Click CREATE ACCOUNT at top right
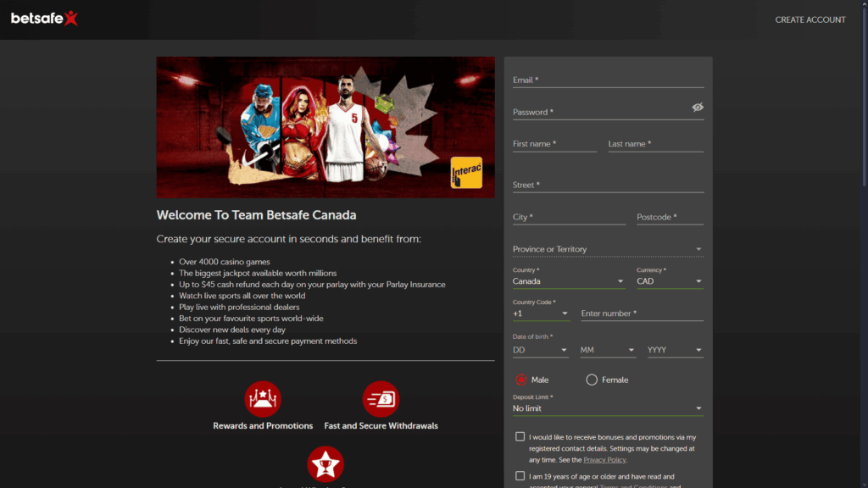The height and width of the screenshot is (488, 868). tap(810, 19)
